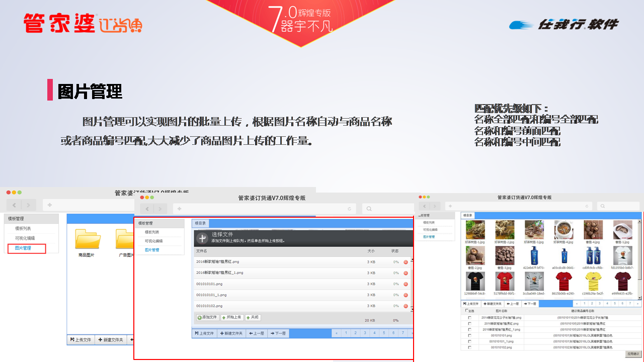The width and height of the screenshot is (644, 362).
Task: Click 新建文件夹 in right window toolbar
Action: (x=493, y=304)
